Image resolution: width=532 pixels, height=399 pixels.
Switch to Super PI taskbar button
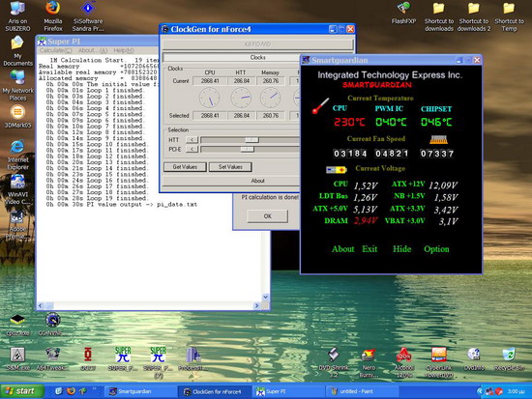[288, 391]
